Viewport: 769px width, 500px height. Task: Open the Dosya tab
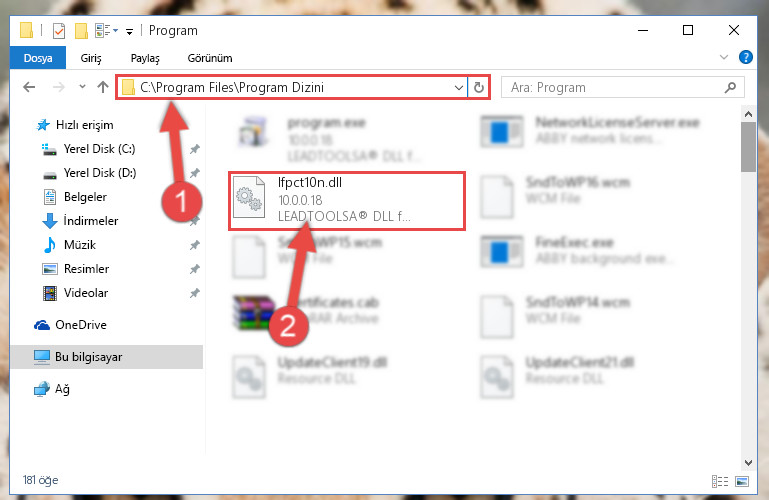tap(38, 58)
